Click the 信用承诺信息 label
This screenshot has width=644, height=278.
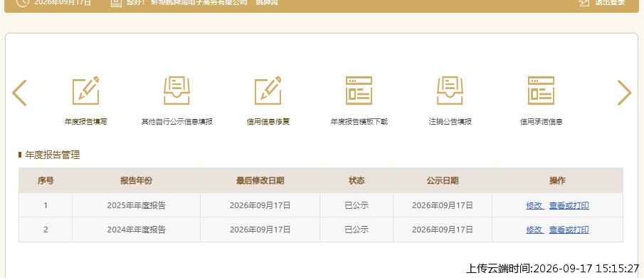(x=542, y=122)
